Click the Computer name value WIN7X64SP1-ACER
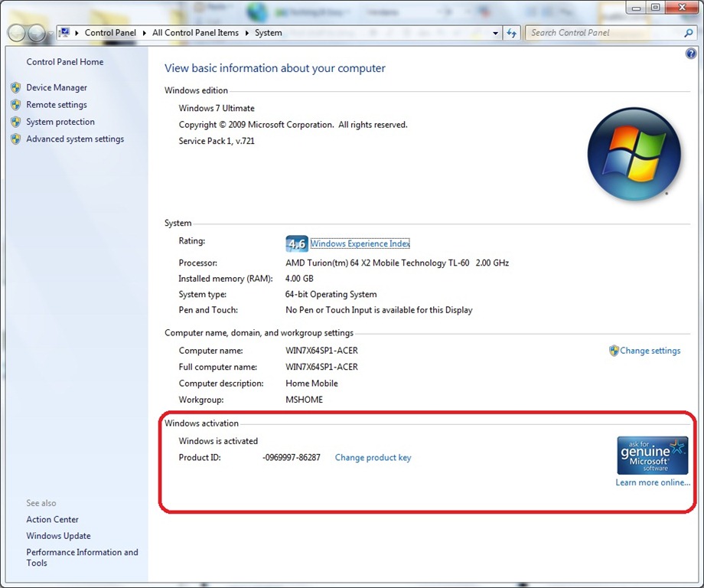704x588 pixels. [x=321, y=351]
